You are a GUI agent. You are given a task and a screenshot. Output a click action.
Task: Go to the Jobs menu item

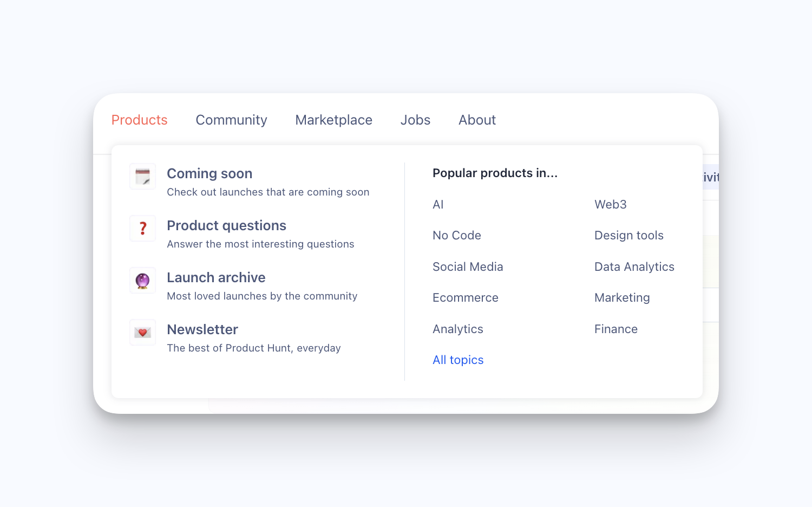click(415, 120)
